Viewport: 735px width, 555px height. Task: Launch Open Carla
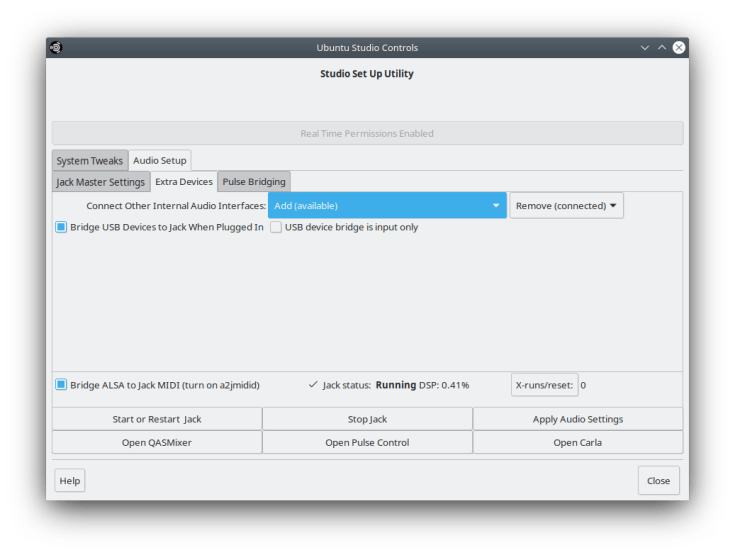577,442
